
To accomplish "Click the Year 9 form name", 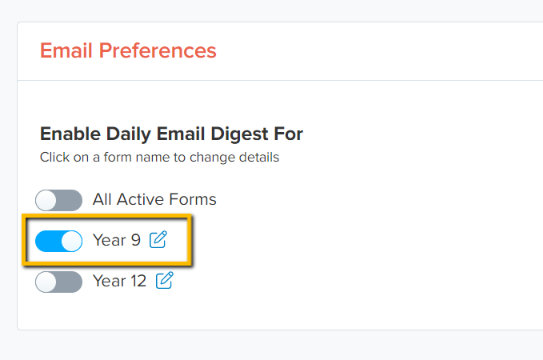I will tap(116, 240).
